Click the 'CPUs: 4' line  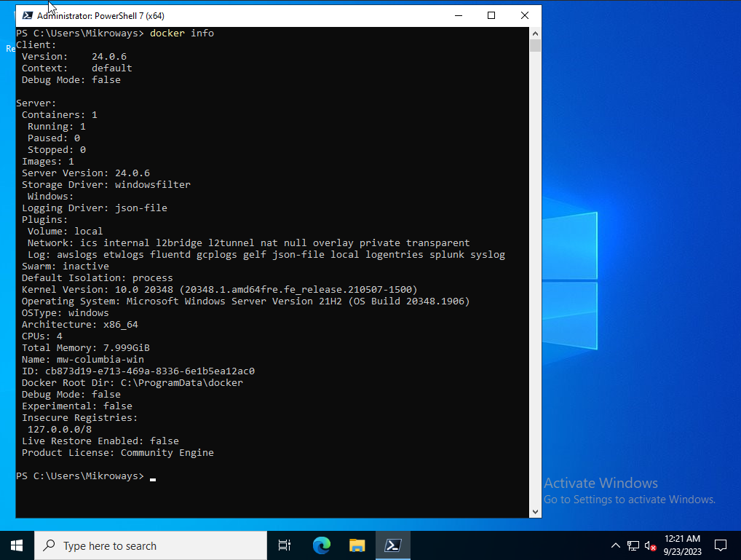(x=41, y=336)
